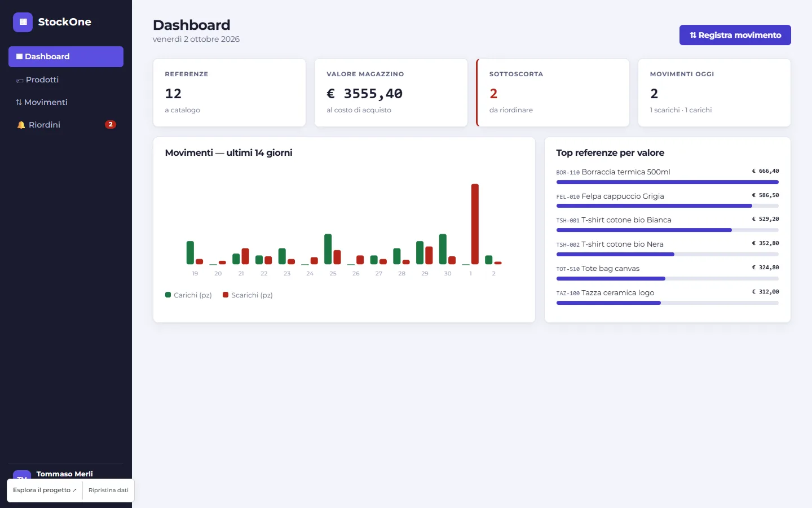Select the red Scarichi (pz) legend swatch

coord(226,295)
